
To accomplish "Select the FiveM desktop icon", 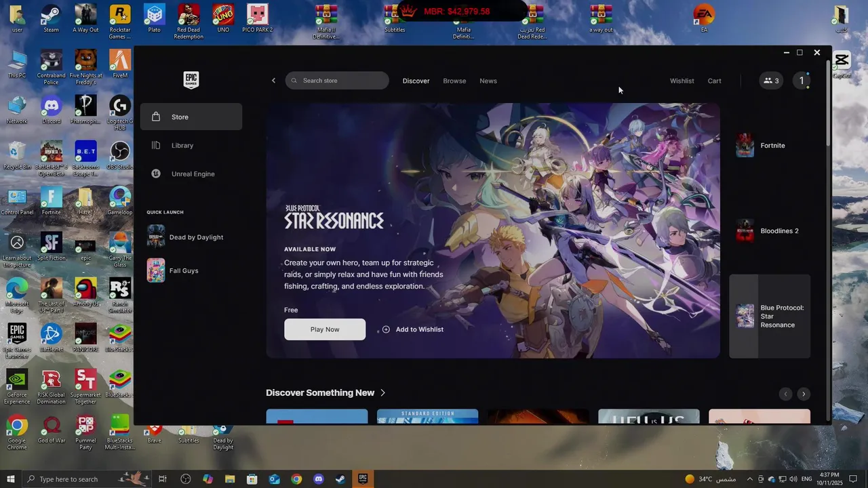I will point(119,64).
